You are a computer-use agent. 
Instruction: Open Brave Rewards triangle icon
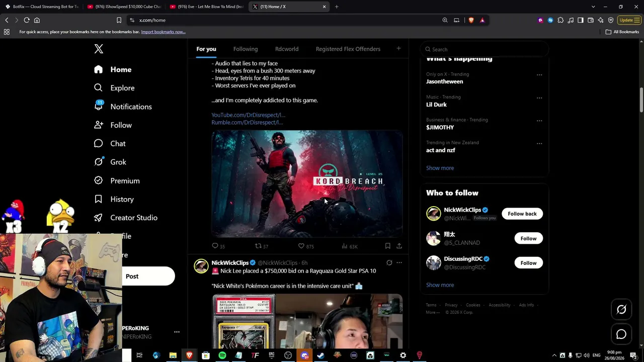click(x=482, y=20)
